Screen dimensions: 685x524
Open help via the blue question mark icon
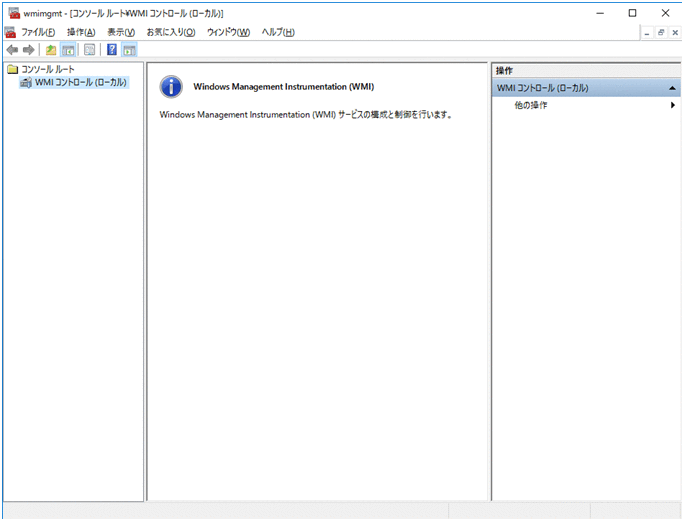click(x=112, y=50)
